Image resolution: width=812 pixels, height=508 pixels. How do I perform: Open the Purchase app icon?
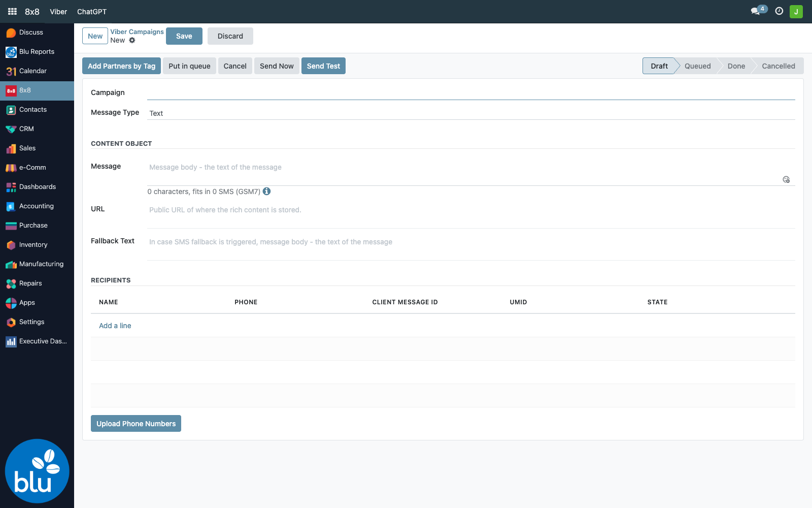11,226
